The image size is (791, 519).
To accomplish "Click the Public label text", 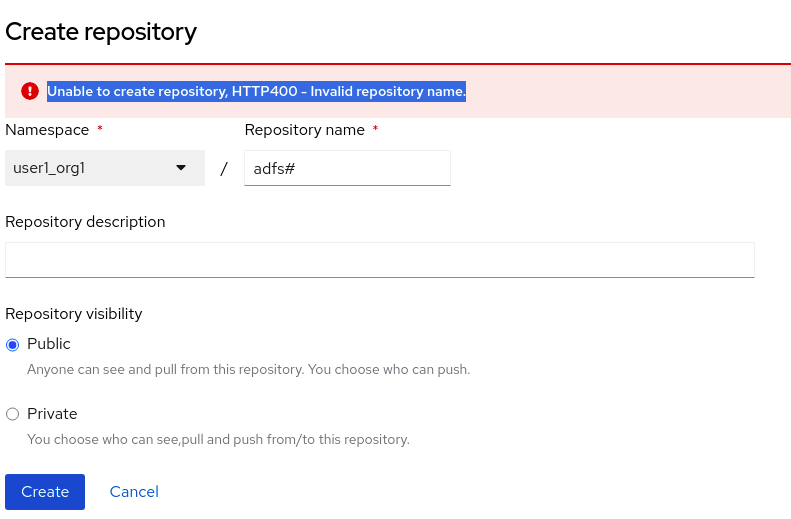I will 49,344.
